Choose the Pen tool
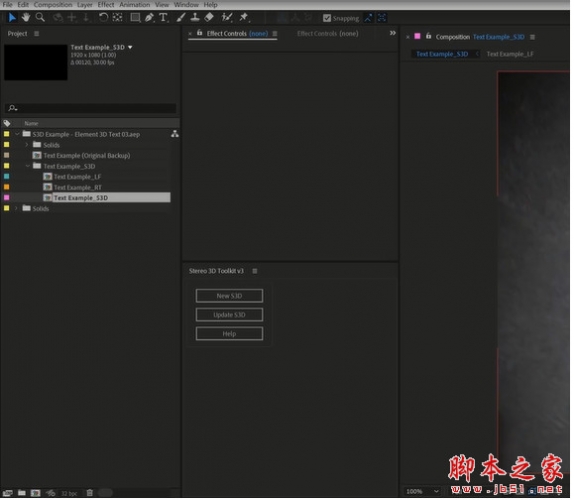The height and width of the screenshot is (500, 574). [149, 18]
